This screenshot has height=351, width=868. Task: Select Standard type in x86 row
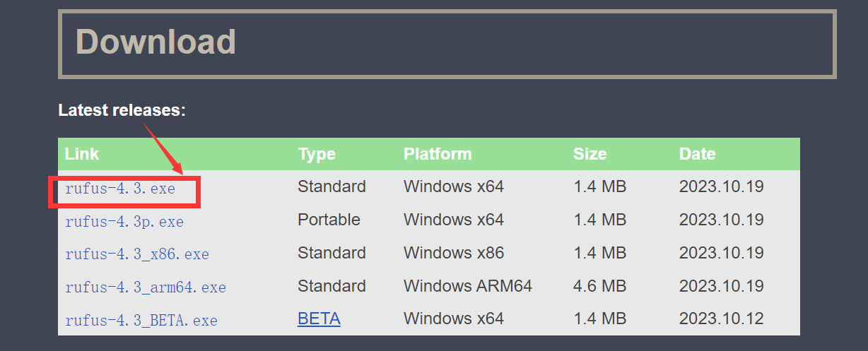click(x=332, y=253)
